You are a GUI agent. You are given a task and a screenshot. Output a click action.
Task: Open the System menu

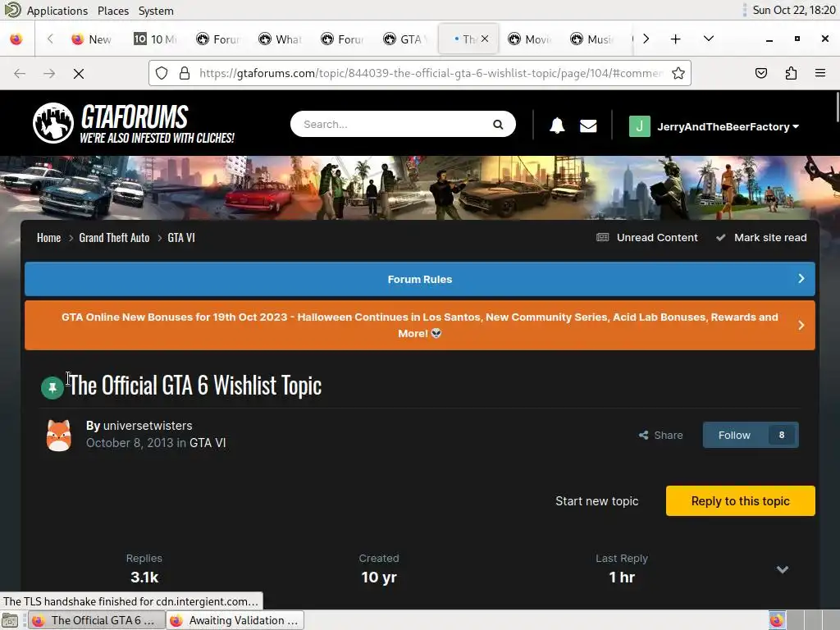(156, 11)
